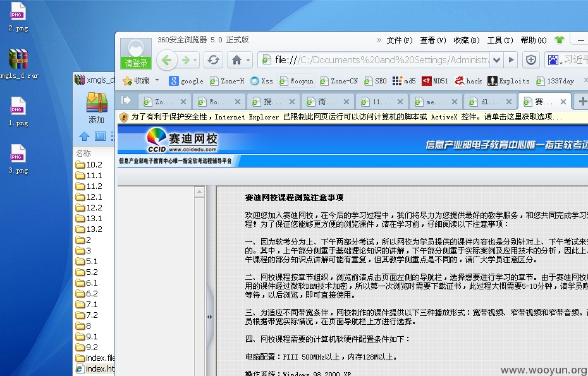Expand the address bar history dropdown

(496, 60)
